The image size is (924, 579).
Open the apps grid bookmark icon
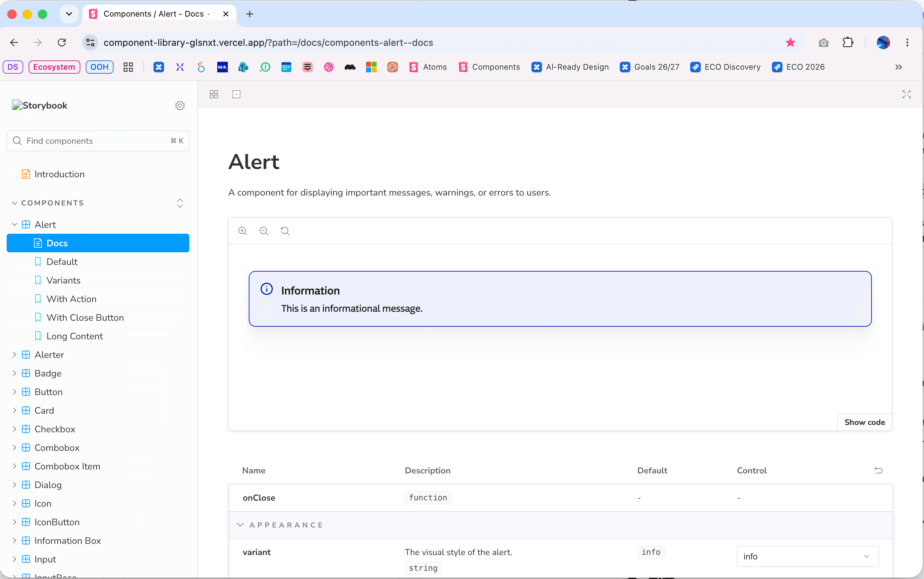pyautogui.click(x=128, y=67)
